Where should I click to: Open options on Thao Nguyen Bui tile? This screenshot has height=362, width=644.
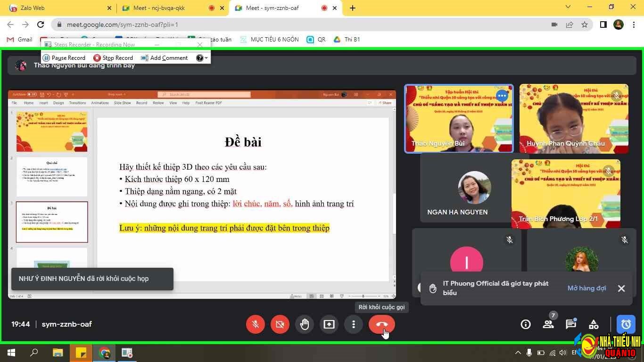tap(502, 96)
